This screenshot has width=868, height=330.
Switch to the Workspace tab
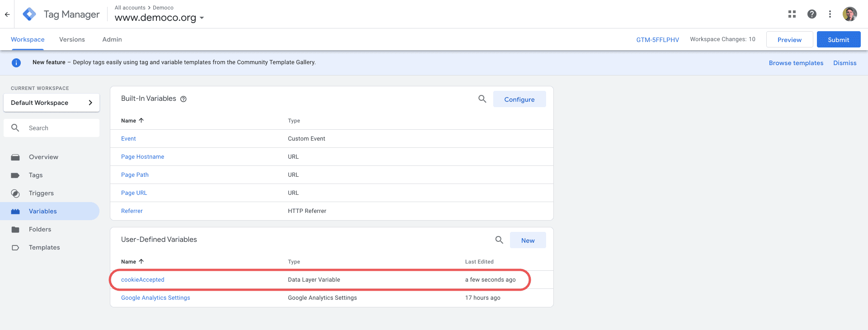tap(28, 40)
